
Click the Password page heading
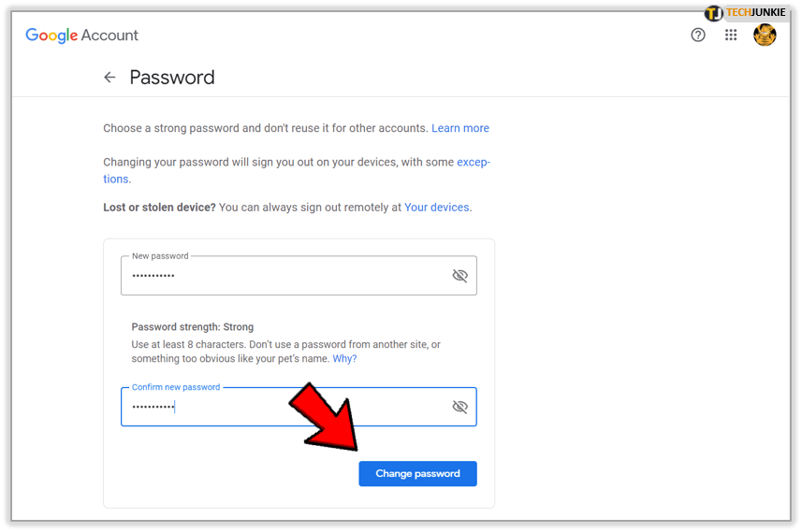click(x=172, y=78)
